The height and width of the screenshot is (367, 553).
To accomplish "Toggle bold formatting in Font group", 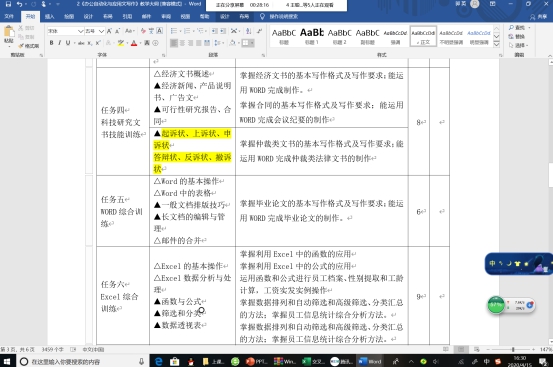I will 51,43.
